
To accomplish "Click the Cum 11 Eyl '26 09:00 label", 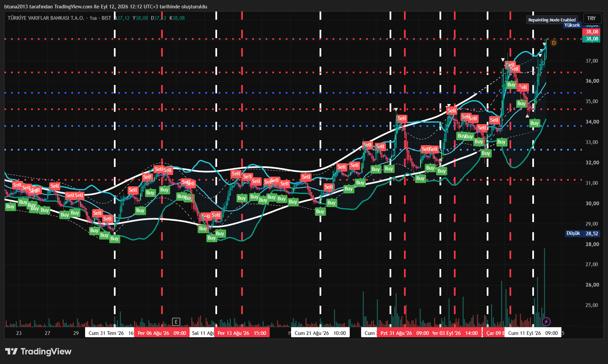I will point(533,333).
